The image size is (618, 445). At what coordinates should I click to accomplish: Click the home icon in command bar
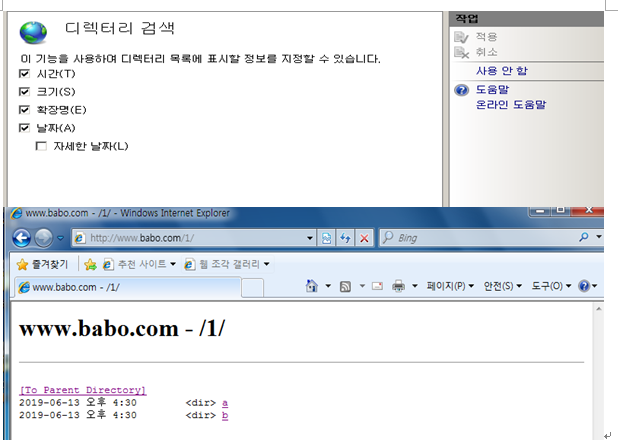point(312,286)
